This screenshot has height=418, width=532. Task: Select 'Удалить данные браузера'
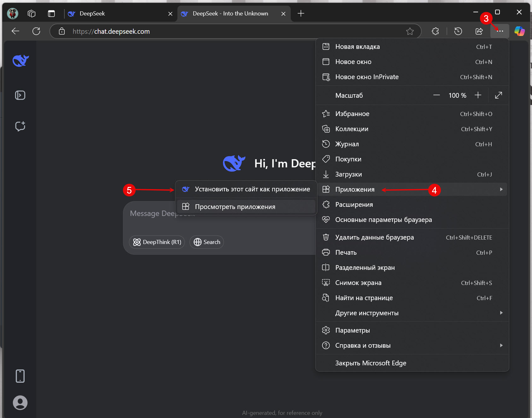click(x=412, y=237)
